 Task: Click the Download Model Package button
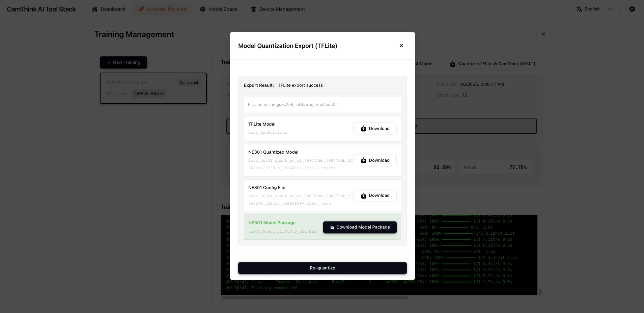360,227
